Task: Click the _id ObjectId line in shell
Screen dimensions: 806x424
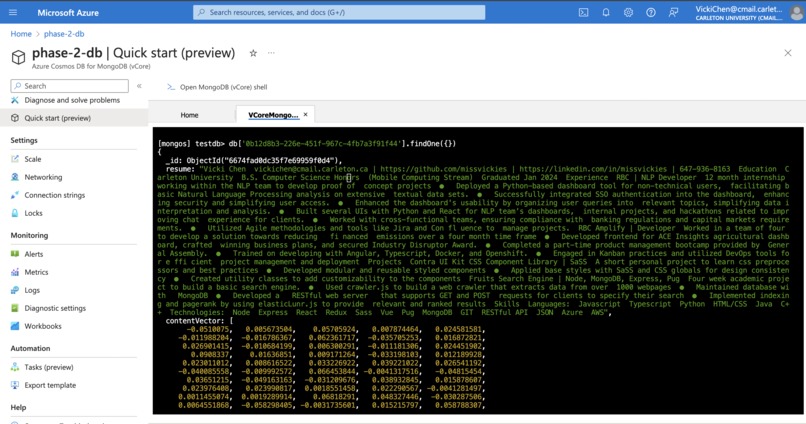Action: point(253,160)
